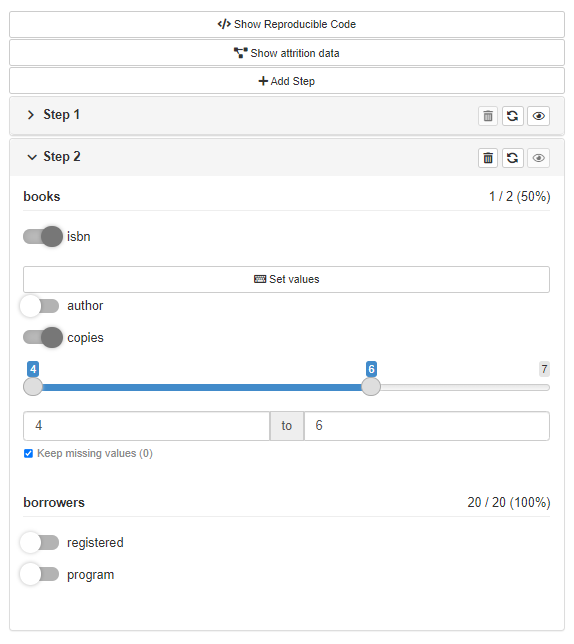This screenshot has width=574, height=644.
Task: Enable the author filter switch
Action: [x=40, y=306]
